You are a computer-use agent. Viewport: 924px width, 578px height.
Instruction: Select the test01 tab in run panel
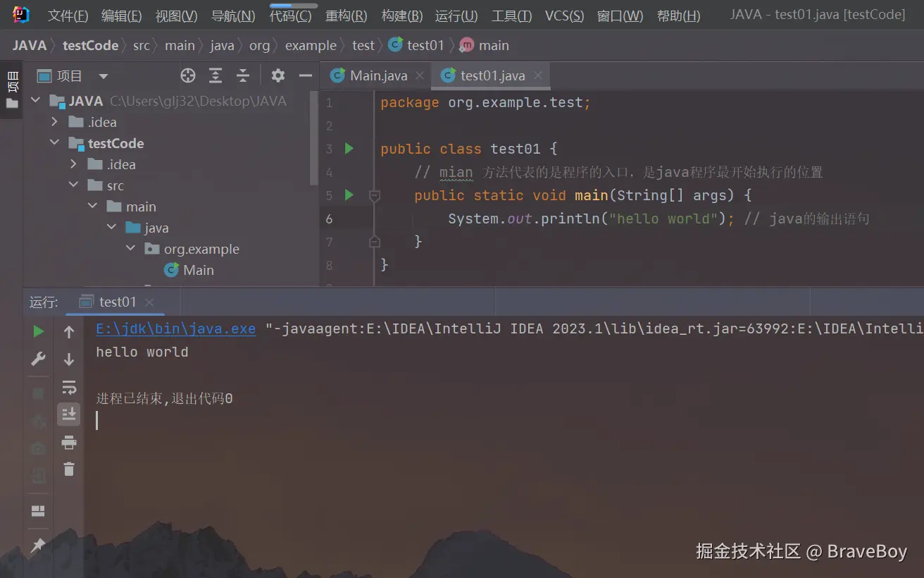pos(116,302)
